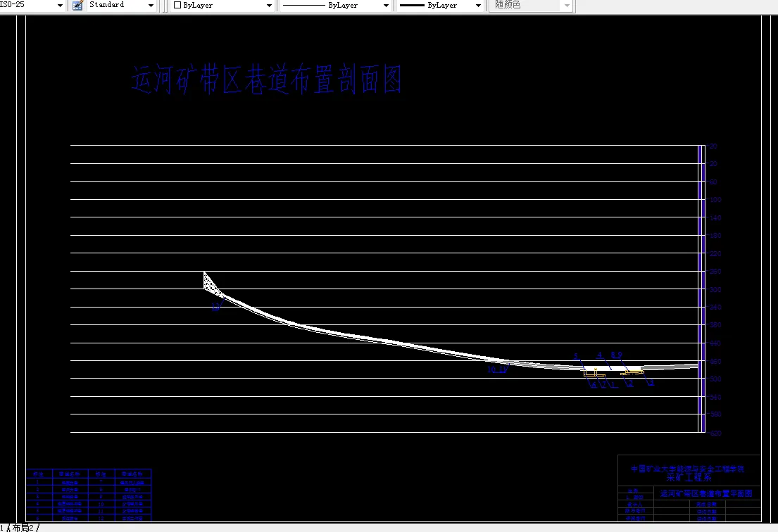Select title block text 运河矿带区巷道布置平面图
Screen dimensions: 778x532
(706, 493)
